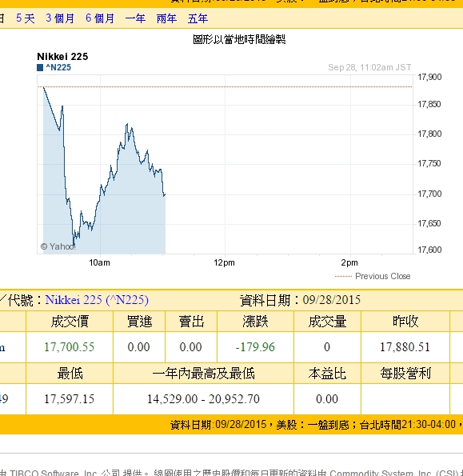Click the 成交價 value 17,700.55
The width and height of the screenshot is (463, 476).
pyautogui.click(x=70, y=347)
